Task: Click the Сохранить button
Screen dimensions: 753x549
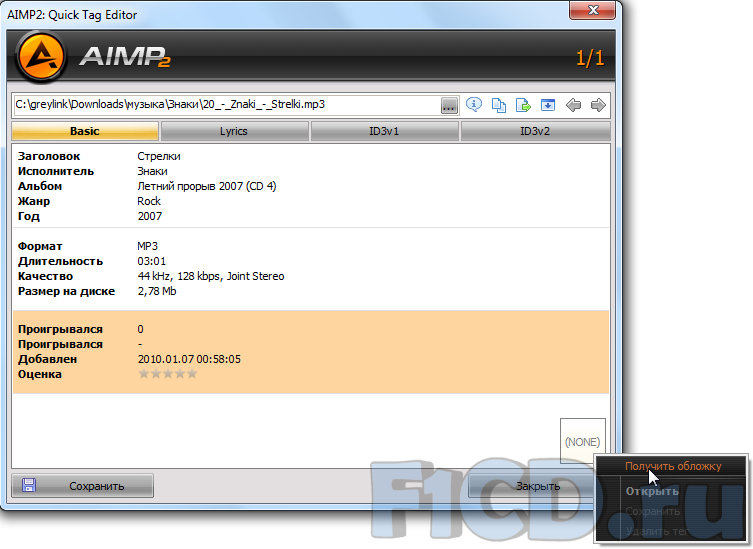Action: pos(83,486)
